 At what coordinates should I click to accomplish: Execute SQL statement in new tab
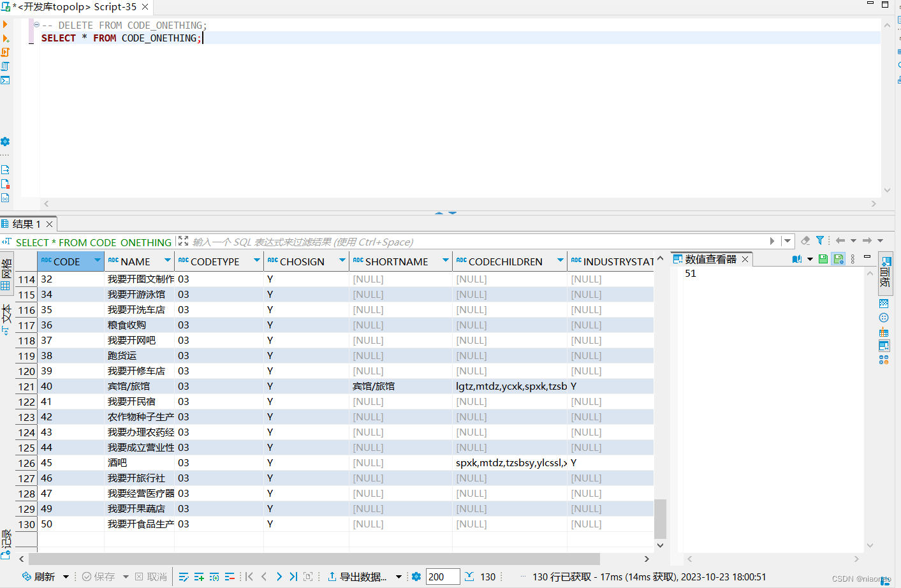coord(6,38)
